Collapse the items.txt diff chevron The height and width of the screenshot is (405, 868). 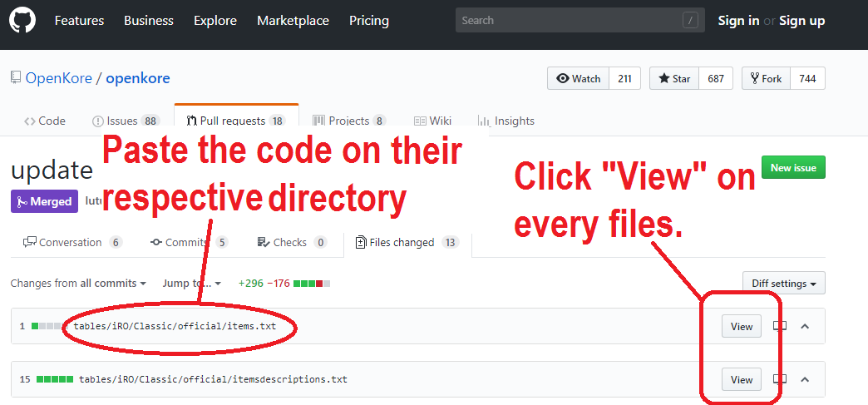(805, 326)
